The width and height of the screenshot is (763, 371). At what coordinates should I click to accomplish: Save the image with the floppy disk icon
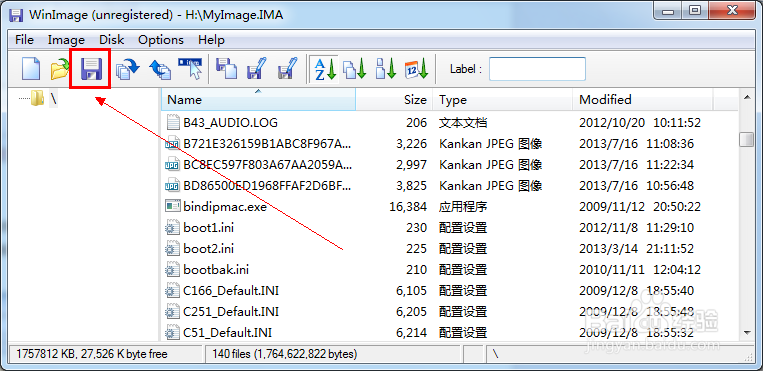point(91,69)
